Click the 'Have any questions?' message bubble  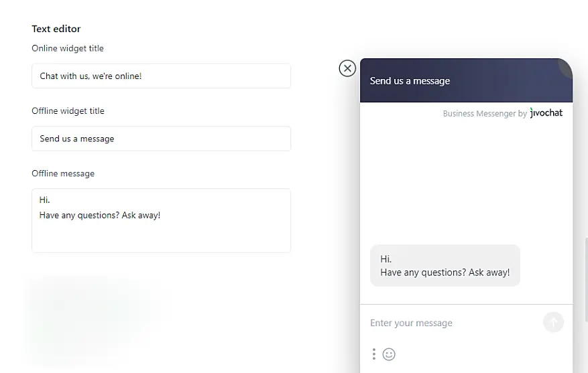tap(445, 266)
